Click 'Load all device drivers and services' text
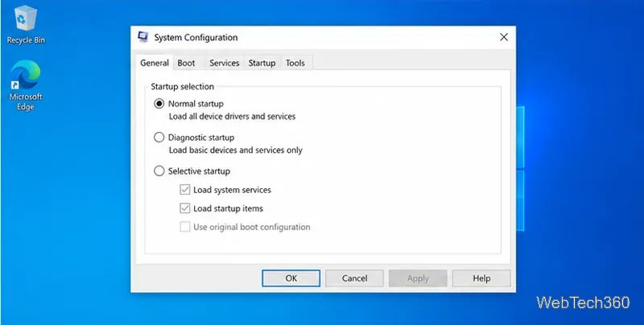The width and height of the screenshot is (644, 325). (232, 117)
